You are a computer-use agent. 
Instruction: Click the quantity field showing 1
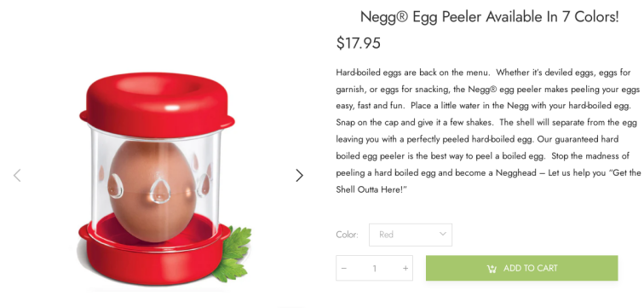(375, 268)
